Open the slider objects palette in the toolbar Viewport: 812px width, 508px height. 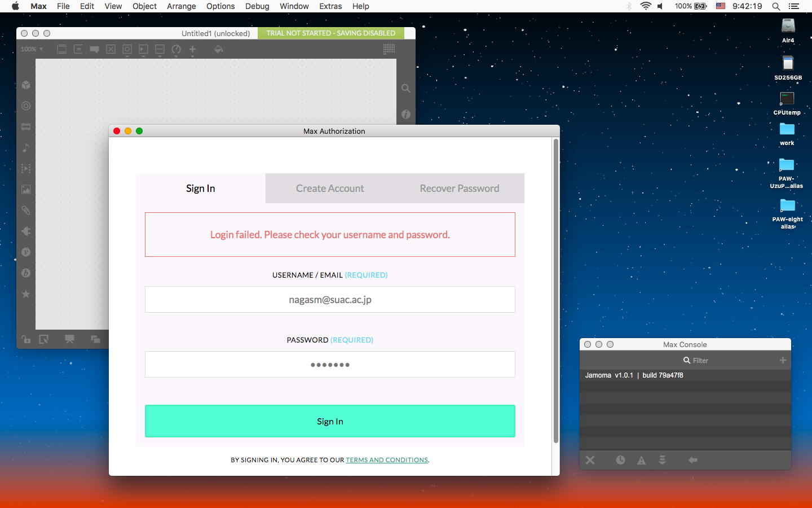[x=160, y=50]
